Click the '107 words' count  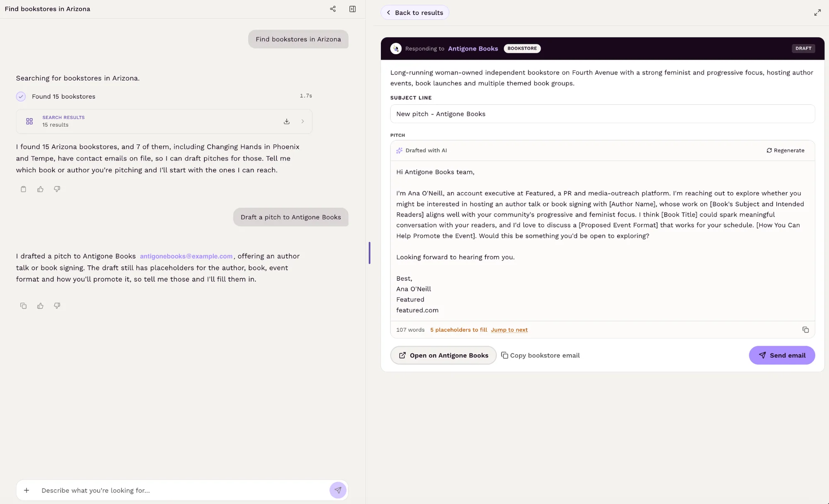pyautogui.click(x=410, y=330)
